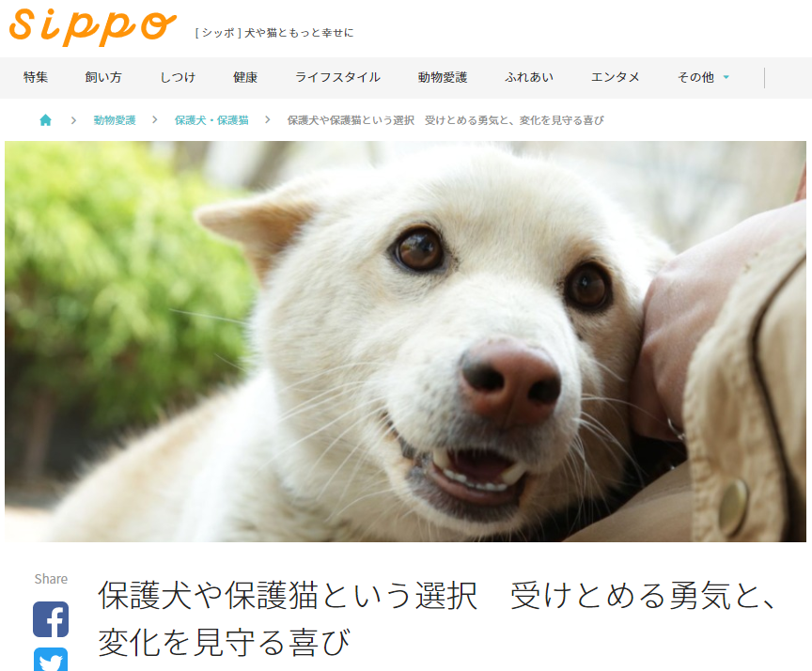812x671 pixels.
Task: Click the Sippo logo
Action: [93, 27]
